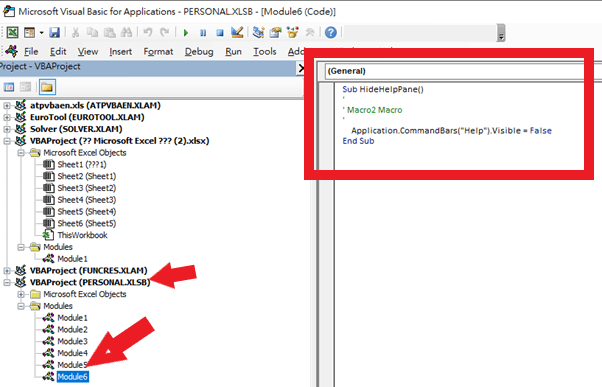Collapse Microsoft Excel Objects under the xlsx project
The width and height of the screenshot is (602, 387).
21,153
